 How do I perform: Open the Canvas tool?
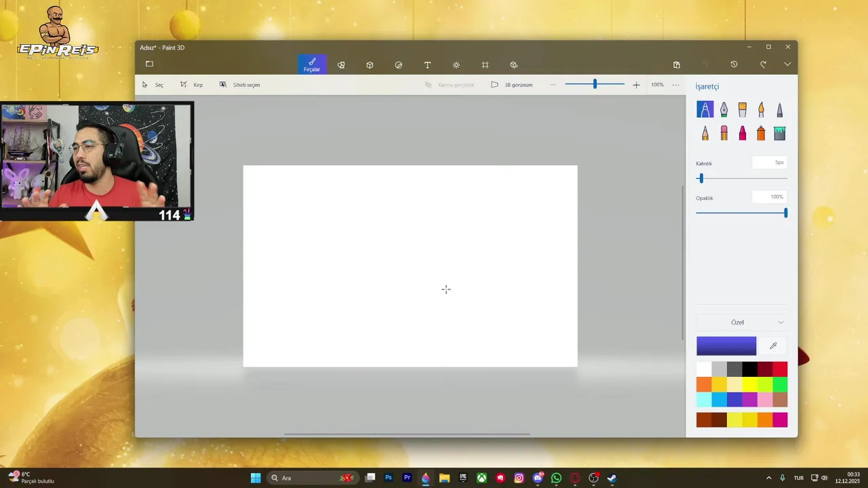tap(485, 65)
